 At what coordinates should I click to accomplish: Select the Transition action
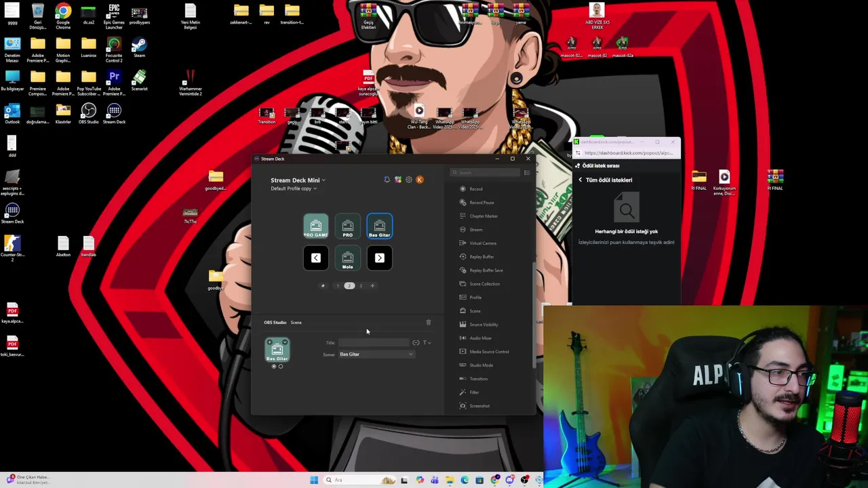click(x=474, y=379)
